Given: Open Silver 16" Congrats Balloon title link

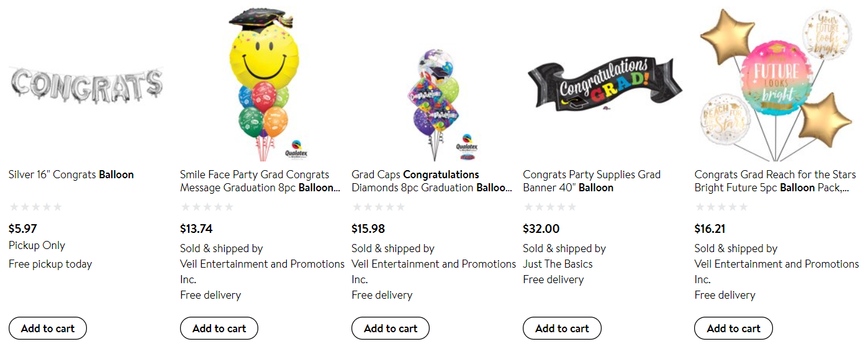Looking at the screenshot, I should [71, 175].
